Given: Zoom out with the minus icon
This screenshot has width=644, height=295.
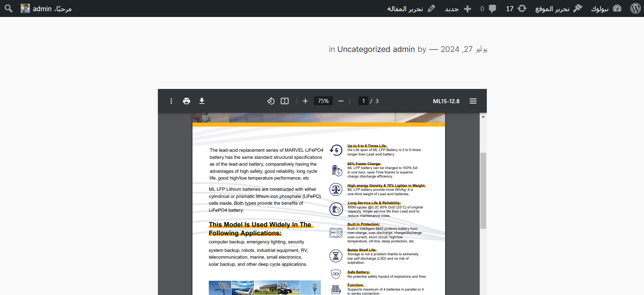Looking at the screenshot, I should tap(341, 101).
